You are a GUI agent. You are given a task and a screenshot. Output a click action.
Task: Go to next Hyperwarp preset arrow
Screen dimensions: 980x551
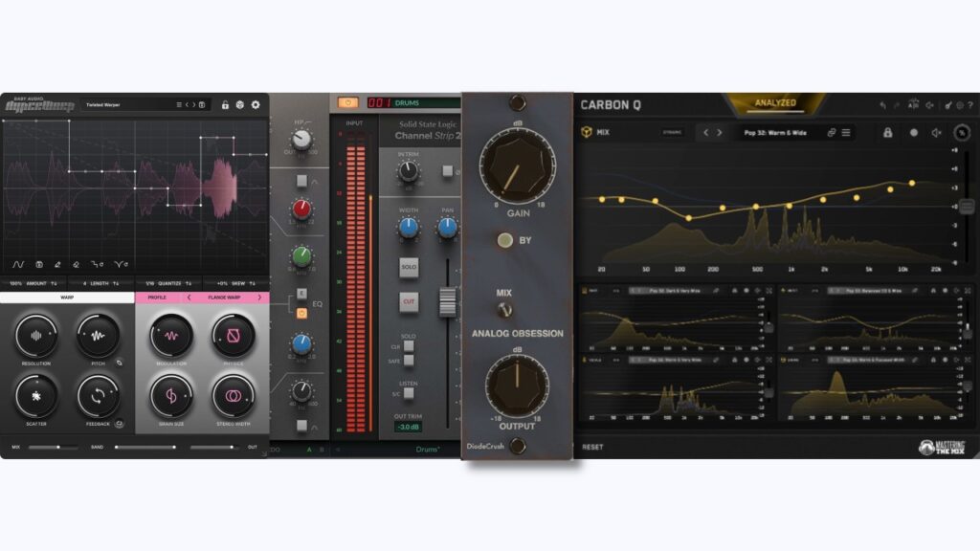[x=193, y=105]
